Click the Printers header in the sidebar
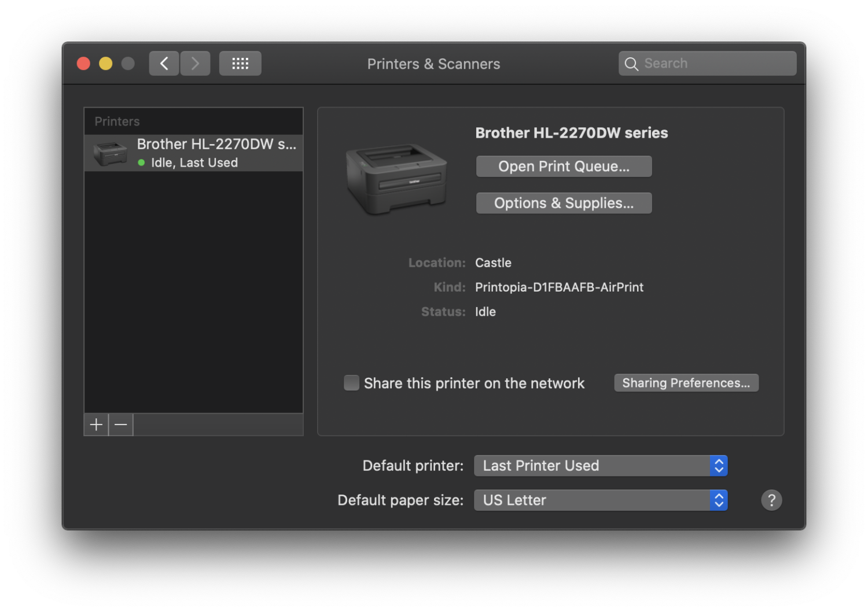Screen dimensions: 868x612 (x=117, y=121)
